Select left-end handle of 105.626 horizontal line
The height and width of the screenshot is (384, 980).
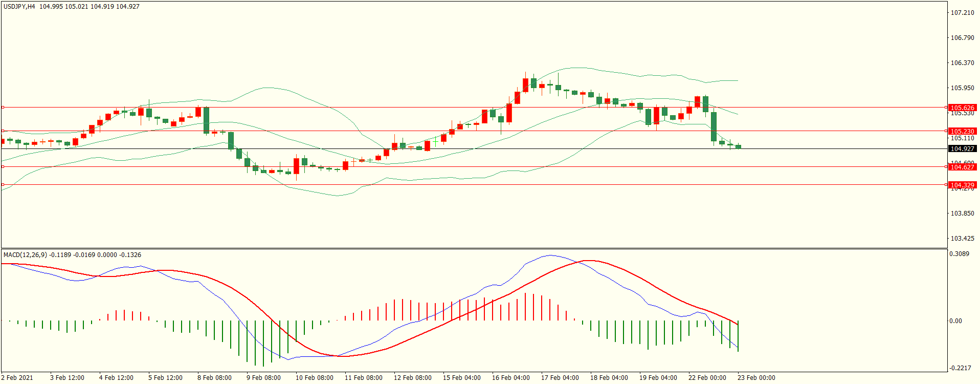pyautogui.click(x=3, y=108)
